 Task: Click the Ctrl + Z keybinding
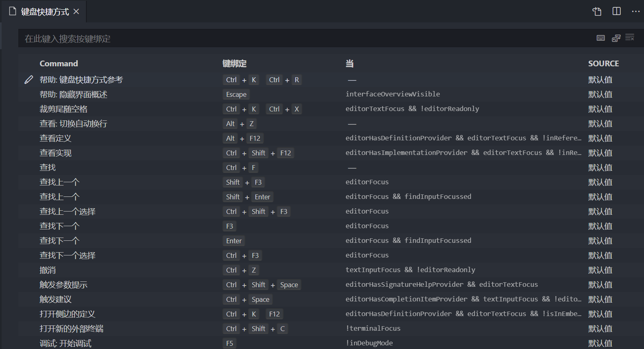(x=241, y=270)
